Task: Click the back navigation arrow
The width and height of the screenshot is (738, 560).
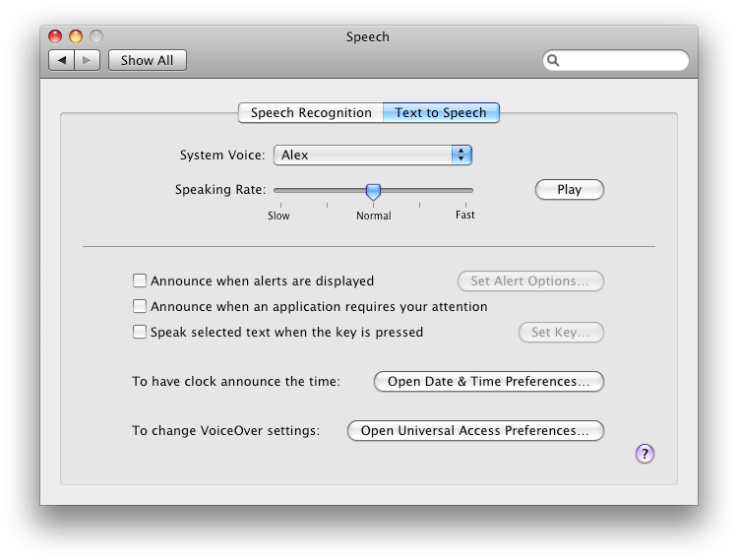Action: pyautogui.click(x=62, y=60)
